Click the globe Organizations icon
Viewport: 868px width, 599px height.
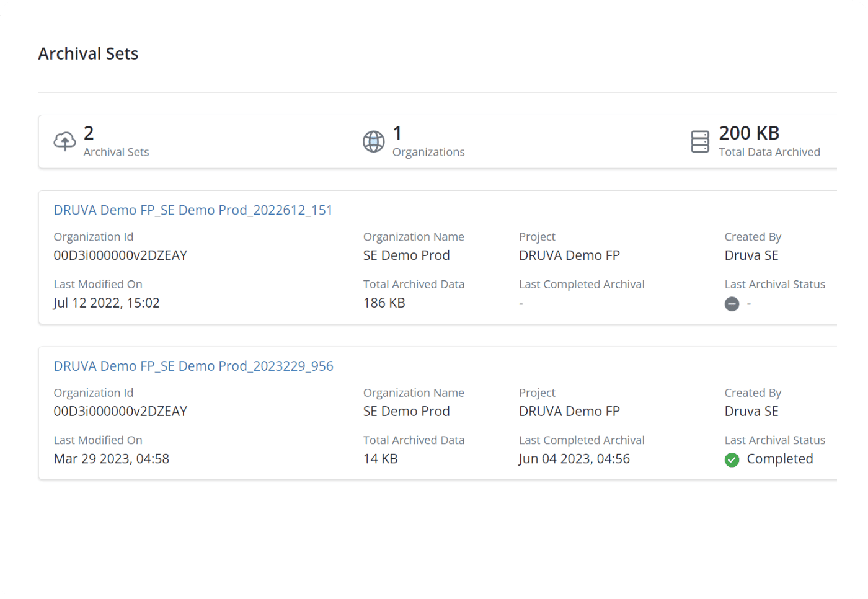[373, 141]
